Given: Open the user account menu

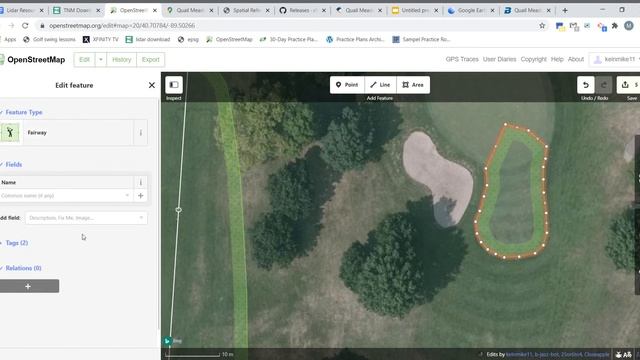Looking at the screenshot, I should point(616,60).
